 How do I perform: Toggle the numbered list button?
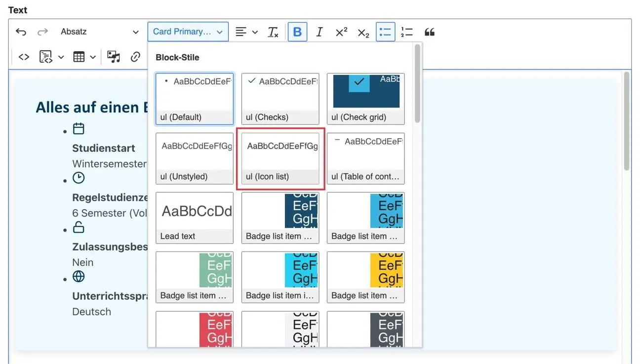(x=407, y=32)
